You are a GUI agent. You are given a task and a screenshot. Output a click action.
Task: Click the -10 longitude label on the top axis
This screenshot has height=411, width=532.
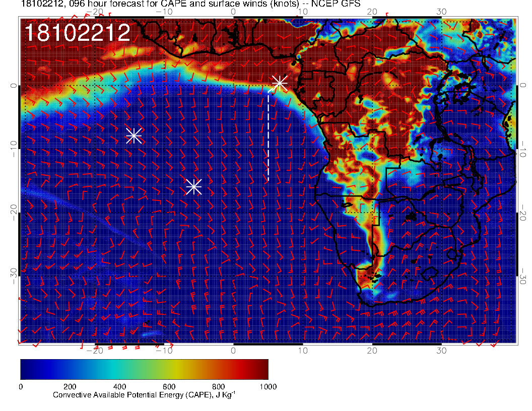tap(164, 11)
